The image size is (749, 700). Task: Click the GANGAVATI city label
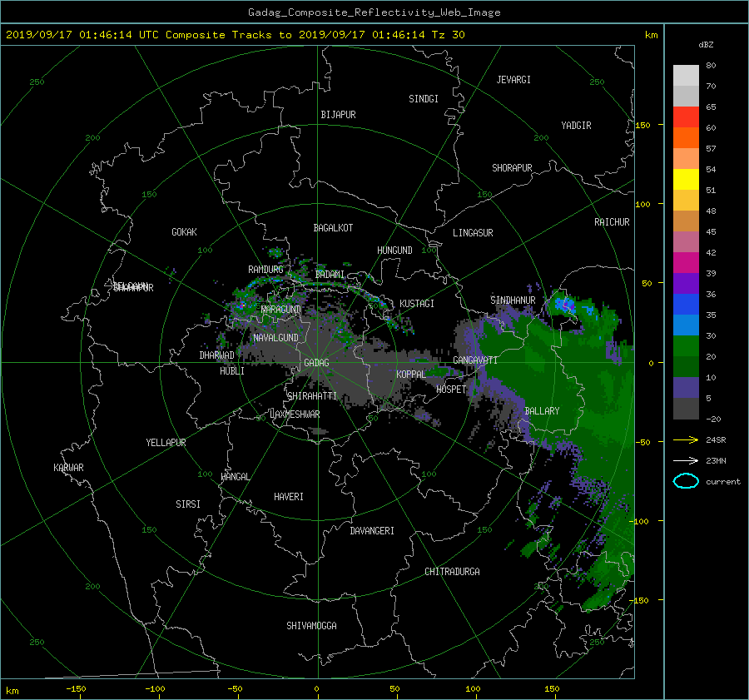tap(475, 360)
